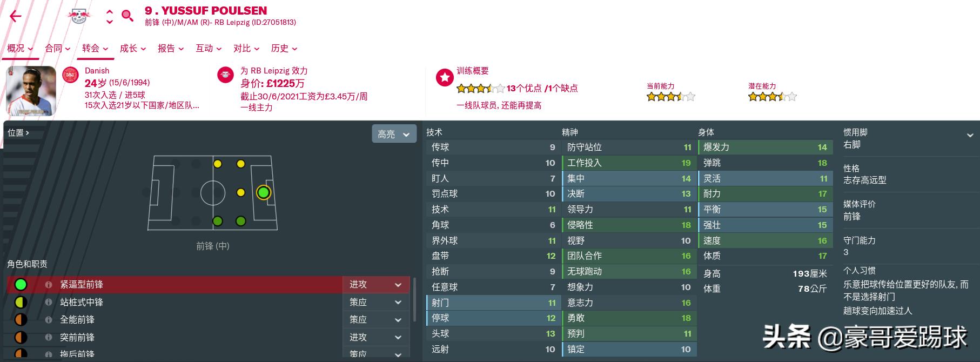
Task: Click the 身价: £1225万 value text
Action: [272, 83]
